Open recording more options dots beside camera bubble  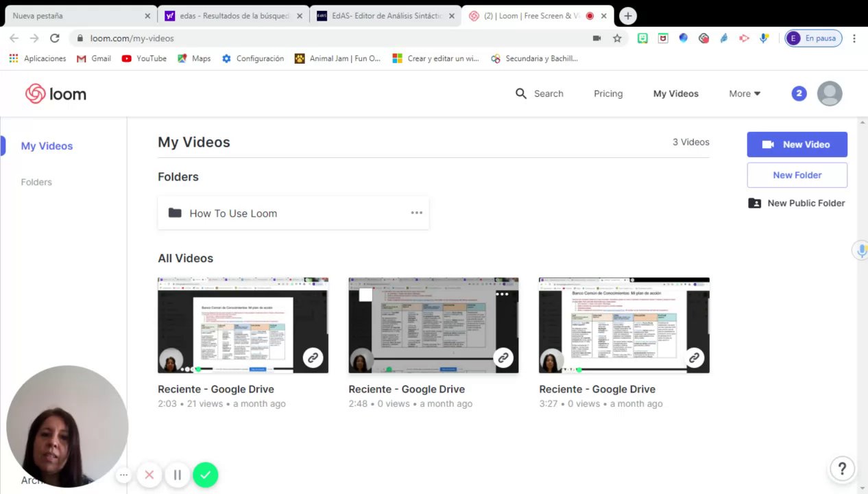(x=123, y=475)
